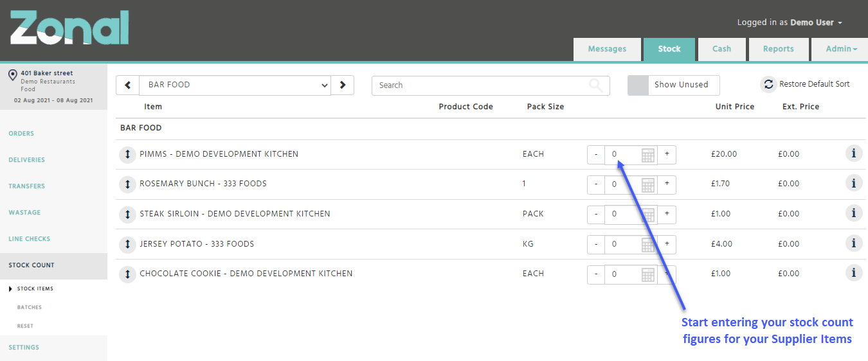Click the reorder arrows icon for Steak Sirloin
868x361 pixels.
(x=127, y=215)
